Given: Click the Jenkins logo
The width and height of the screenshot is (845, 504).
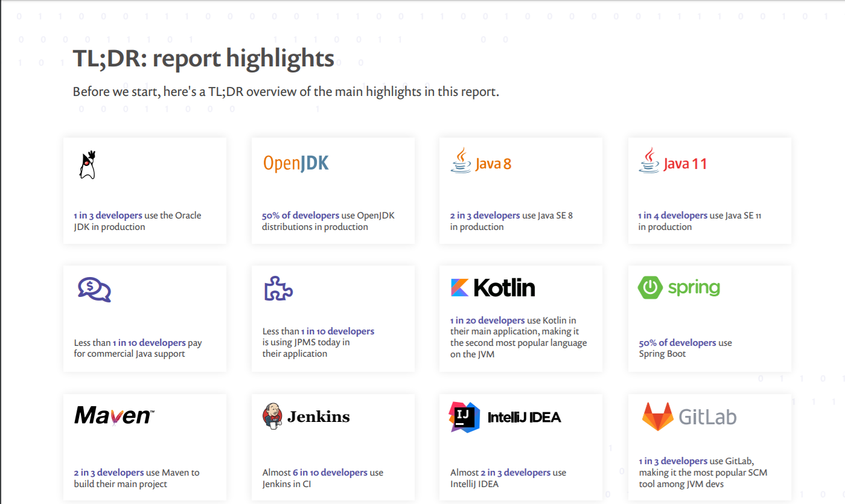Looking at the screenshot, I should coord(306,416).
